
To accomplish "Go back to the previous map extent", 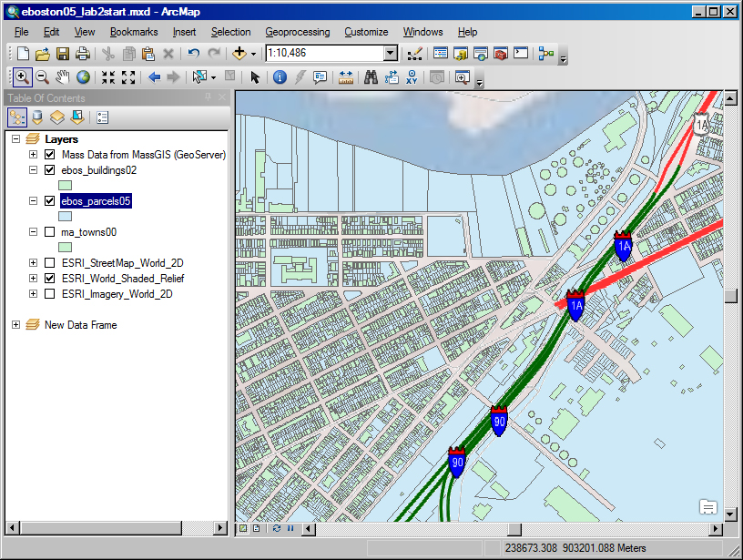I will (151, 77).
